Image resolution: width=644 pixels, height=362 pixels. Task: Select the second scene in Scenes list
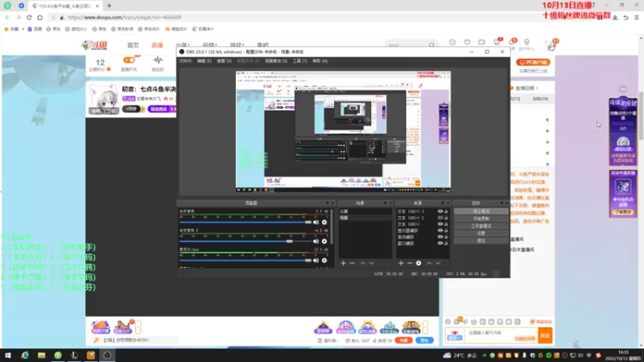(x=365, y=218)
